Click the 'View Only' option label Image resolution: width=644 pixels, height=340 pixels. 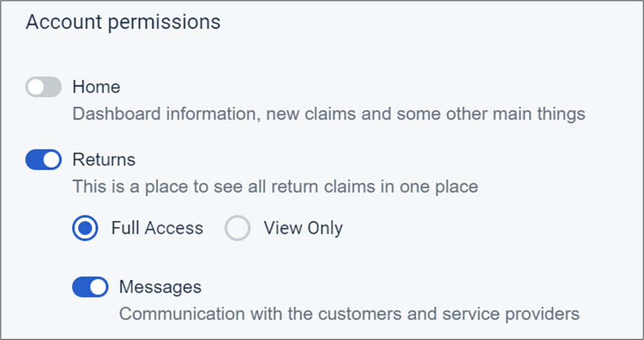click(x=303, y=229)
